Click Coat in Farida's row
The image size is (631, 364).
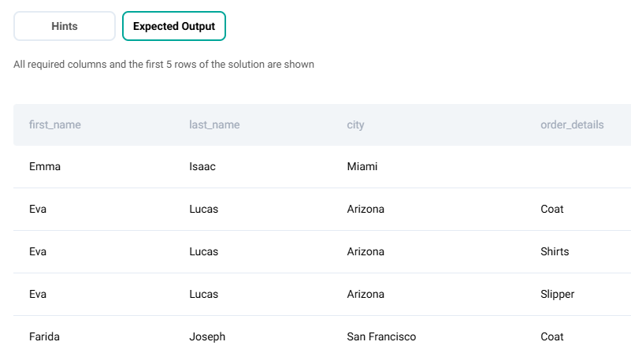click(551, 336)
